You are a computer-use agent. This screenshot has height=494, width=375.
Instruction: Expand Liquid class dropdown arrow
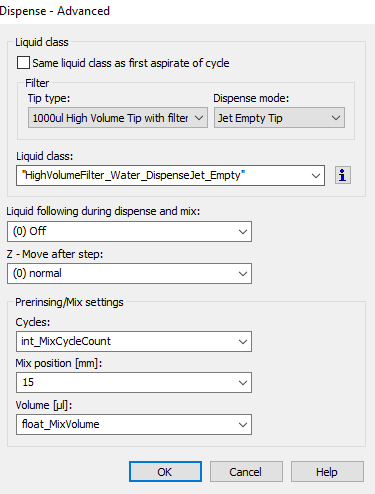click(x=315, y=176)
